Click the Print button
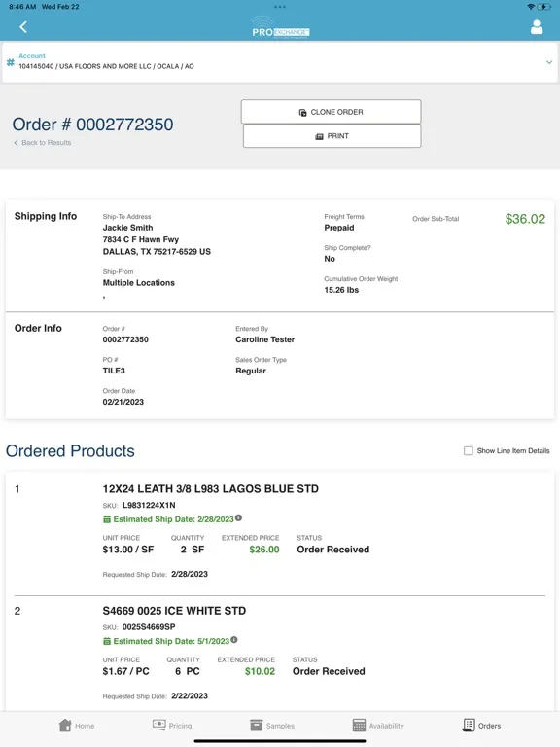The image size is (560, 747). click(x=332, y=136)
